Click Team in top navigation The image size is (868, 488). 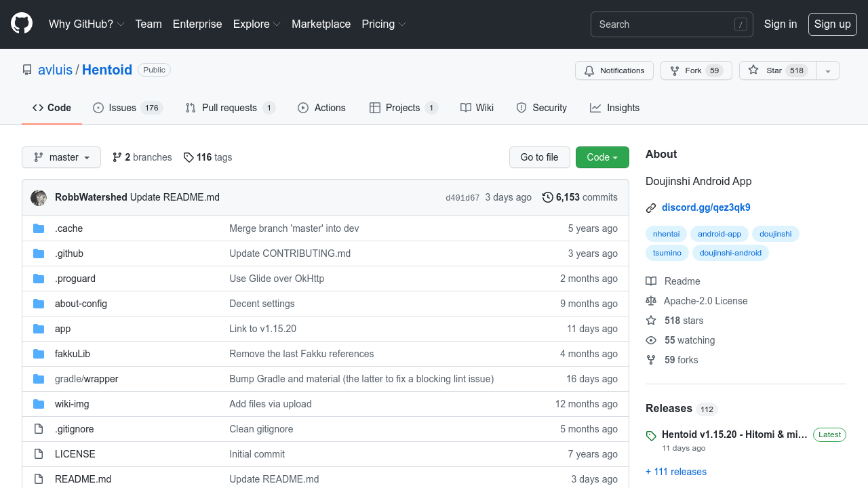[149, 24]
